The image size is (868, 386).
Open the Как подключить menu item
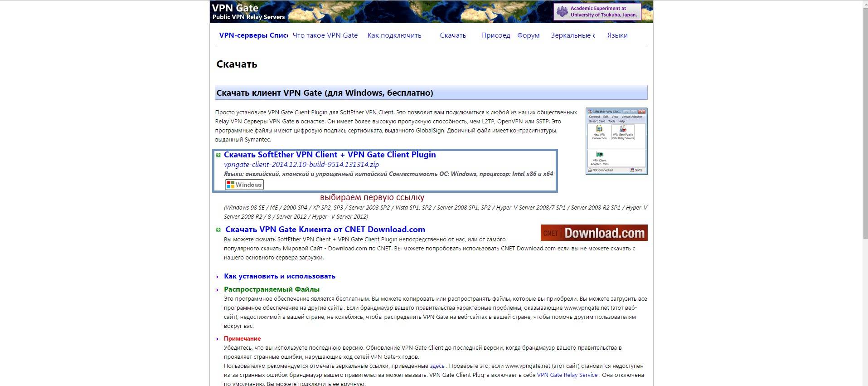click(394, 35)
